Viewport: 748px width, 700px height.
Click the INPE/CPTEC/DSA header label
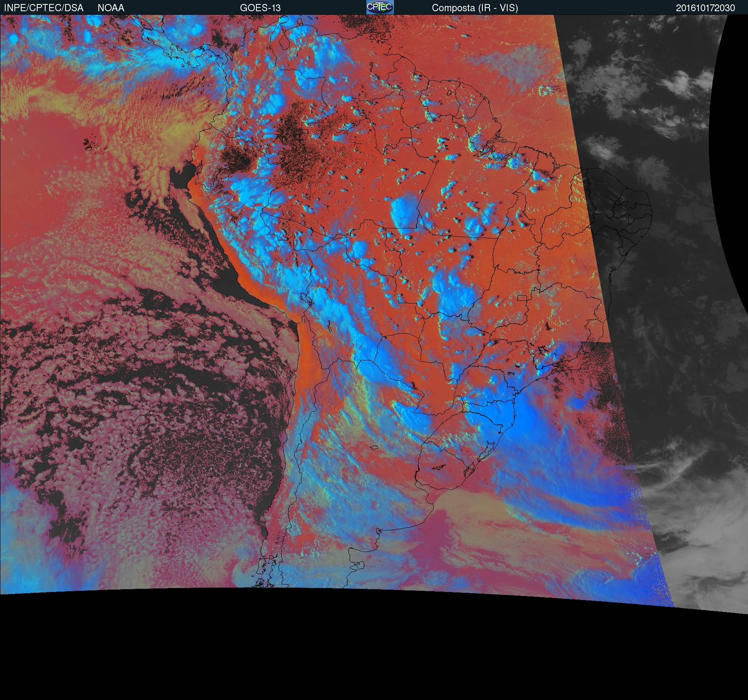pos(44,8)
